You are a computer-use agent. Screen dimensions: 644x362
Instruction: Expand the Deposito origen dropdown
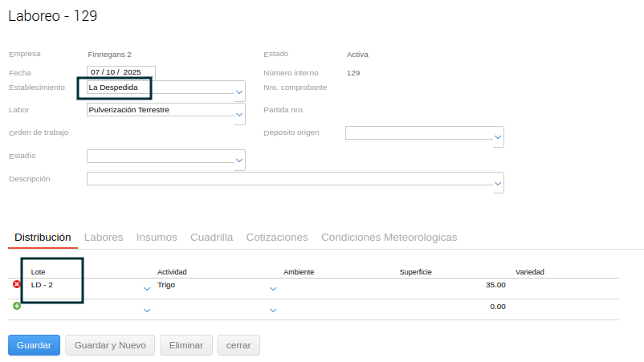pos(498,139)
